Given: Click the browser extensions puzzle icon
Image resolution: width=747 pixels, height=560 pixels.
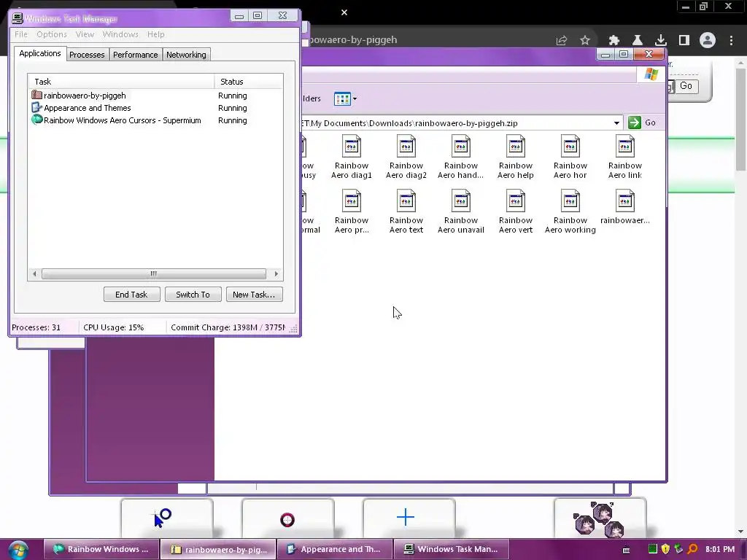Looking at the screenshot, I should point(614,40).
